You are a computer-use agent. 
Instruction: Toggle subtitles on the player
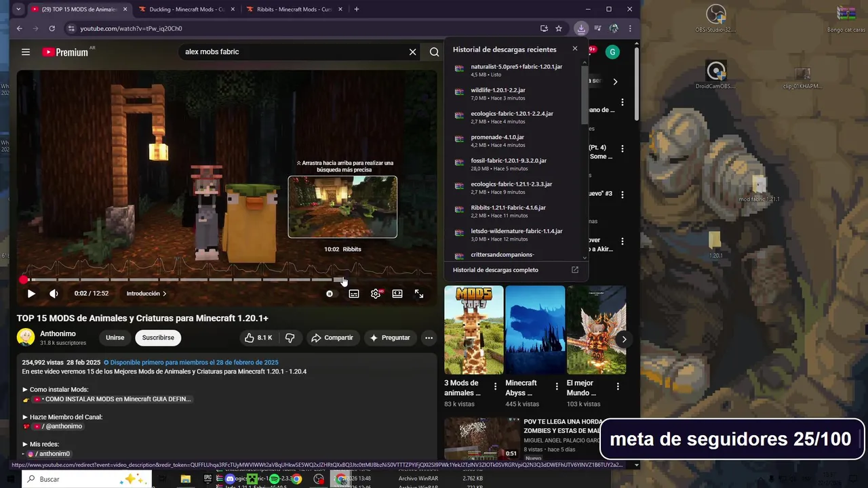(x=354, y=293)
